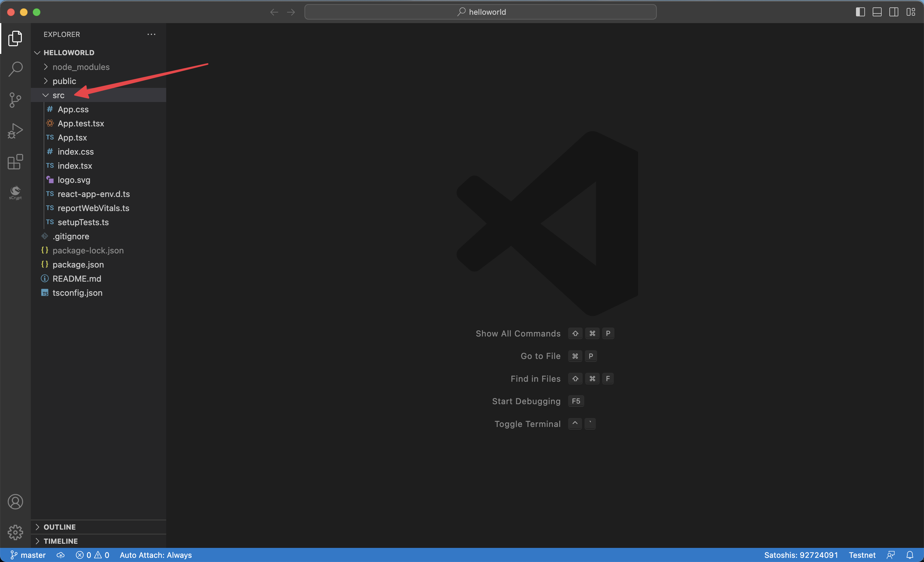Open the Extensions view

point(15,162)
